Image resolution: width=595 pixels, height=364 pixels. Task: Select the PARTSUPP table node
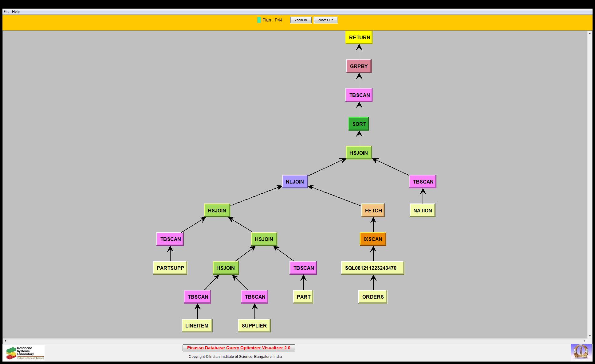pyautogui.click(x=170, y=268)
